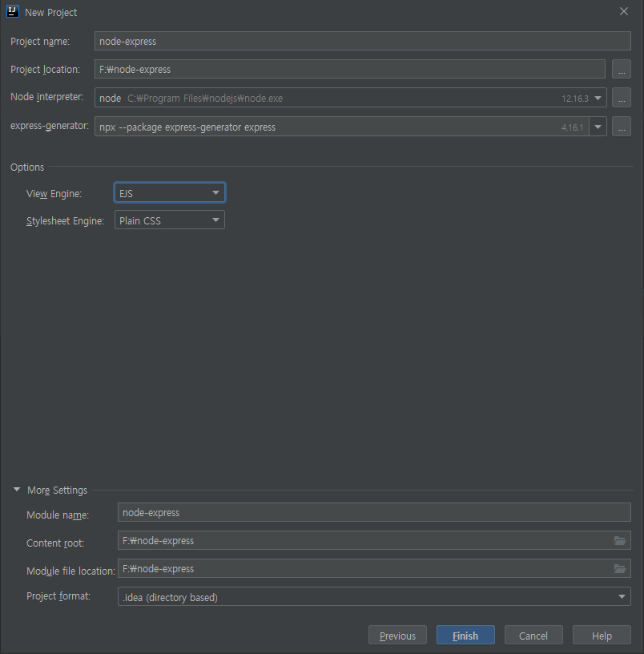Open the express-generator dropdown arrow
Screen dimensions: 644x654
(598, 127)
